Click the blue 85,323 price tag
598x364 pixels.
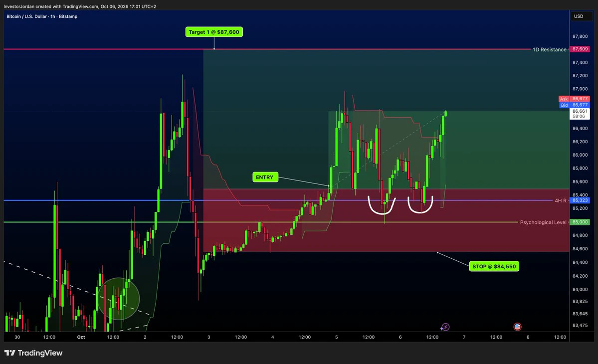pos(580,200)
